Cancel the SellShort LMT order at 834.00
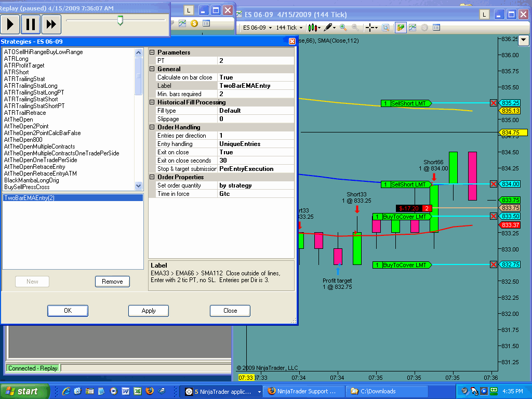The height and width of the screenshot is (399, 532). click(x=494, y=184)
